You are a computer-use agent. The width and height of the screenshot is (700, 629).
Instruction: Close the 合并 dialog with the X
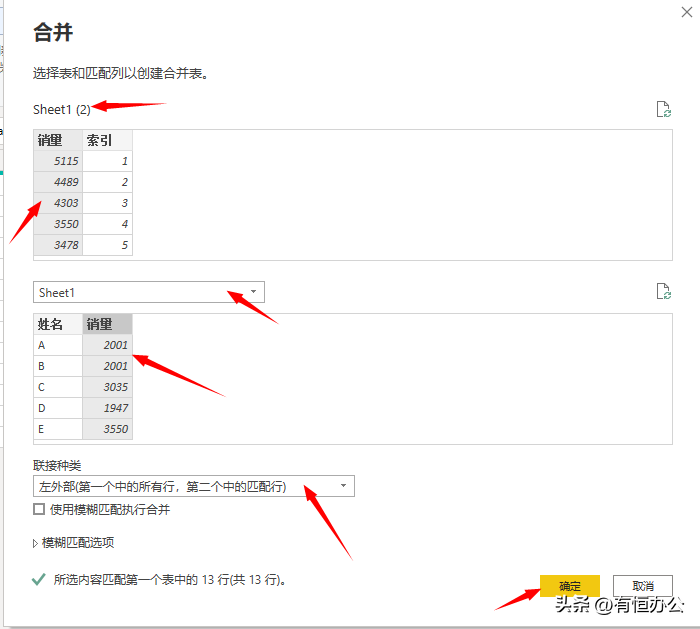pyautogui.click(x=687, y=12)
